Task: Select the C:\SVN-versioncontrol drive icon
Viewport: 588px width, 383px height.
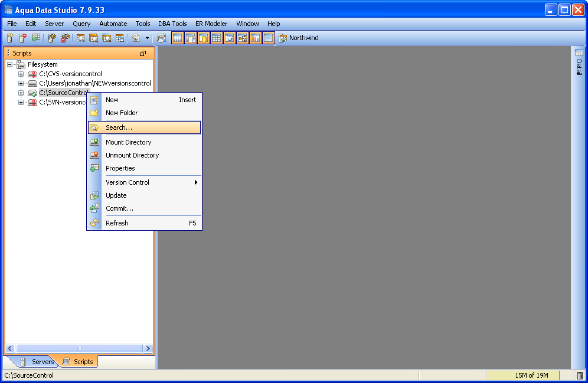Action: (x=32, y=102)
